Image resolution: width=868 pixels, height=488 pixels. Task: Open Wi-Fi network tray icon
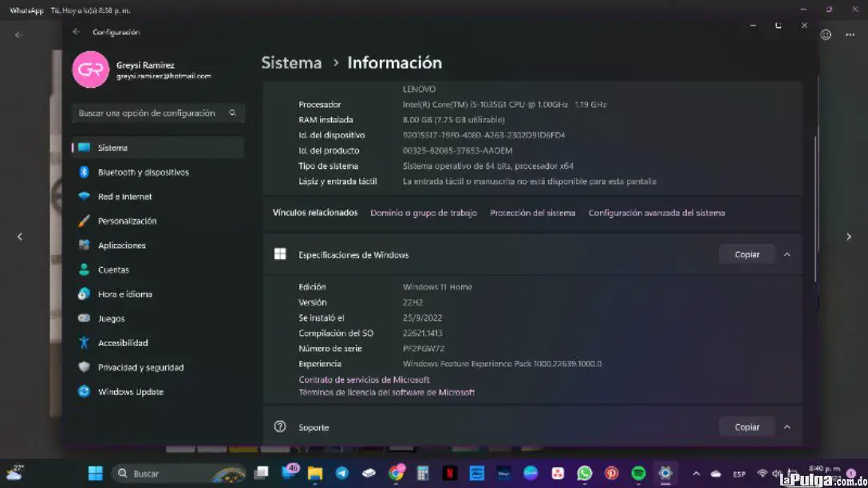(x=762, y=474)
